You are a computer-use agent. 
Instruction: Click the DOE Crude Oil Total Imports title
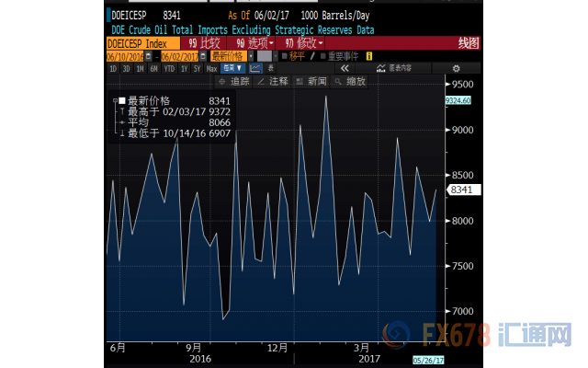point(243,30)
